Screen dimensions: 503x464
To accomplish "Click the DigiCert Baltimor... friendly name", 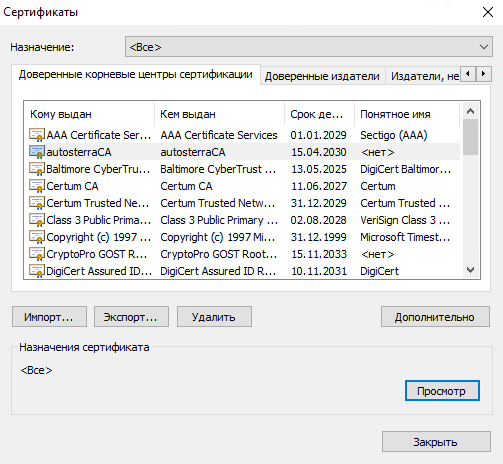I will pos(406,169).
